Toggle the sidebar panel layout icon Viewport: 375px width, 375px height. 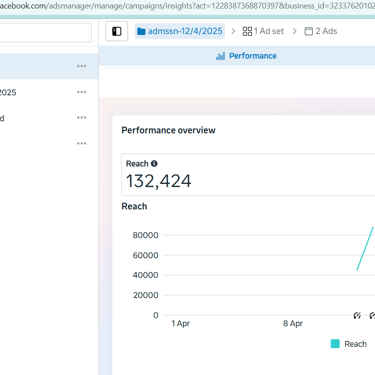point(117,31)
